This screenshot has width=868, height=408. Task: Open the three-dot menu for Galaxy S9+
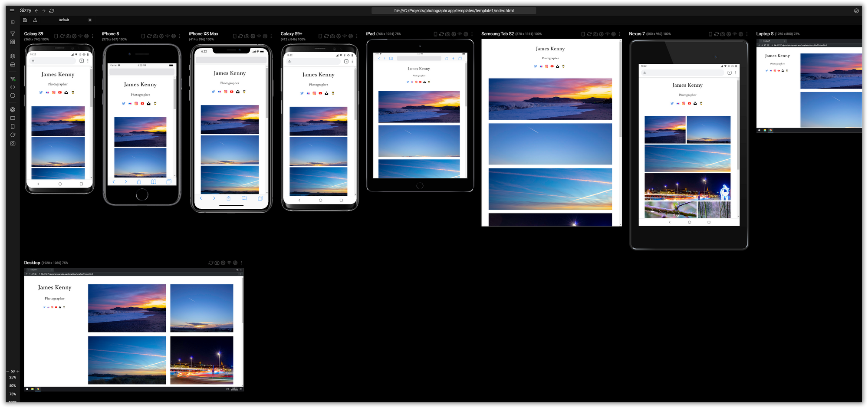[357, 36]
